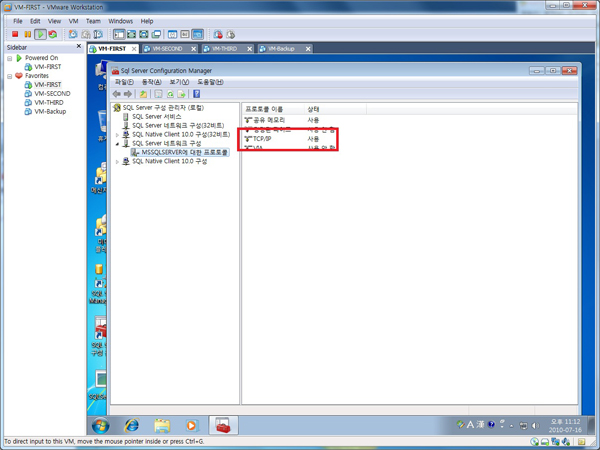Click the Revert to Snapshot toolbar icon
This screenshot has height=450, width=600.
pos(86,34)
